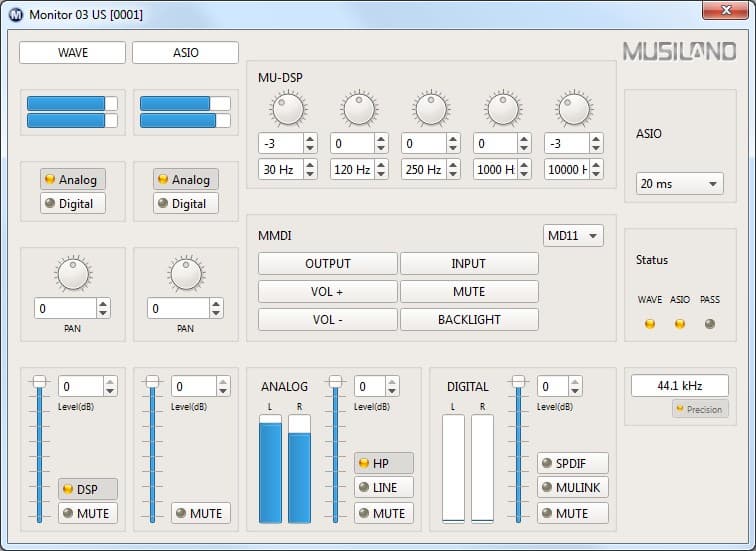This screenshot has width=756, height=551.
Task: Click the 1000 Hz EQ band knob
Action: click(502, 109)
